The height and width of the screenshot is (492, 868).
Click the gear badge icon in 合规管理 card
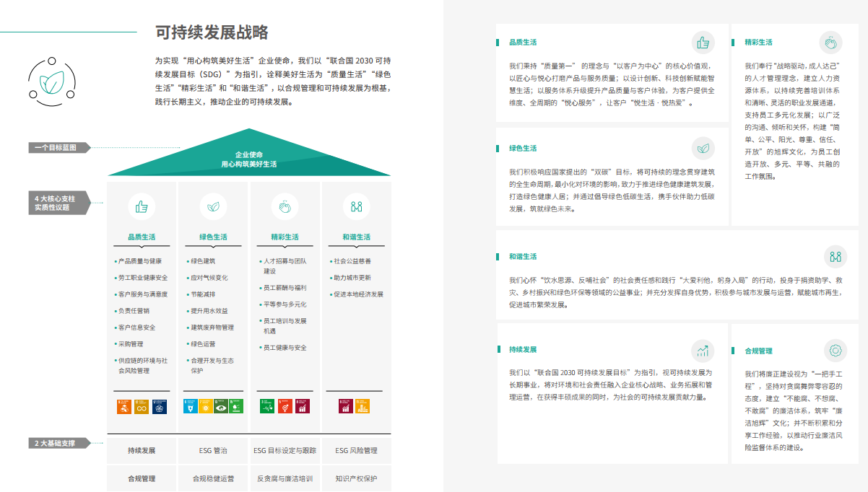(x=836, y=351)
